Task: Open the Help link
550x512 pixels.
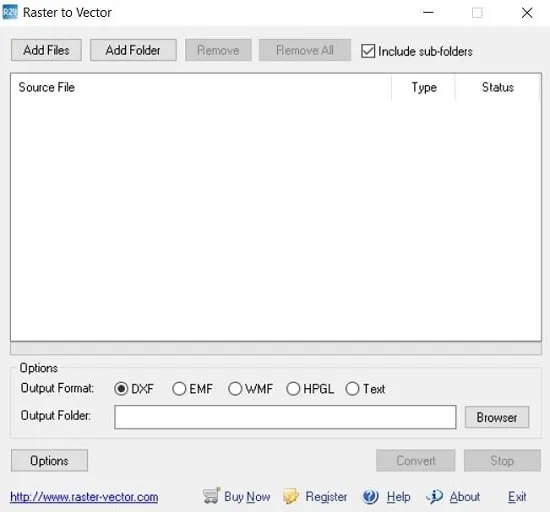Action: point(399,497)
